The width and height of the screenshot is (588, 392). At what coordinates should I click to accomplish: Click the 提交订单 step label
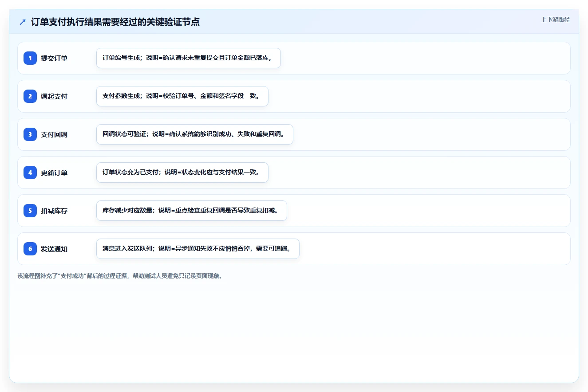54,58
